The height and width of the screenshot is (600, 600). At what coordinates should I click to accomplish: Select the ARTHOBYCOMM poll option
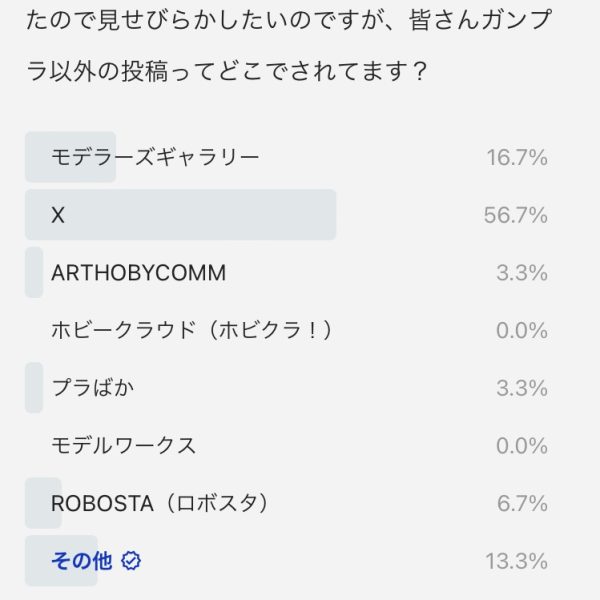tap(138, 272)
